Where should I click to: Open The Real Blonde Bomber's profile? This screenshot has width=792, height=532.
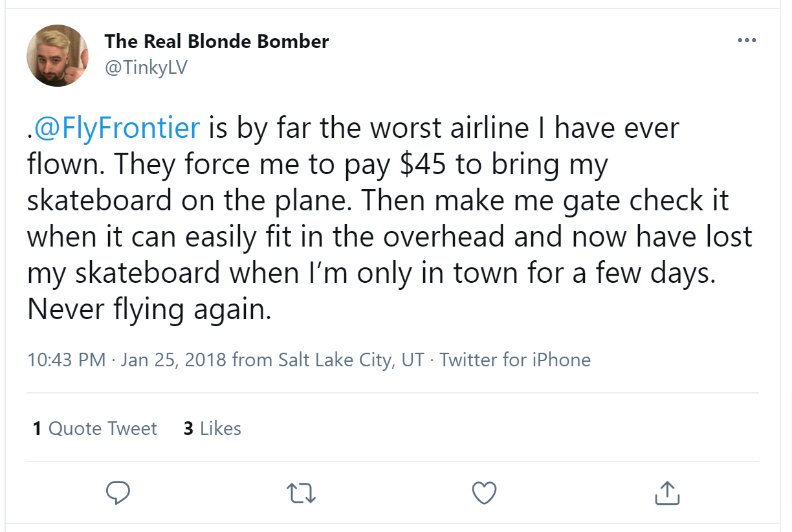click(x=216, y=41)
